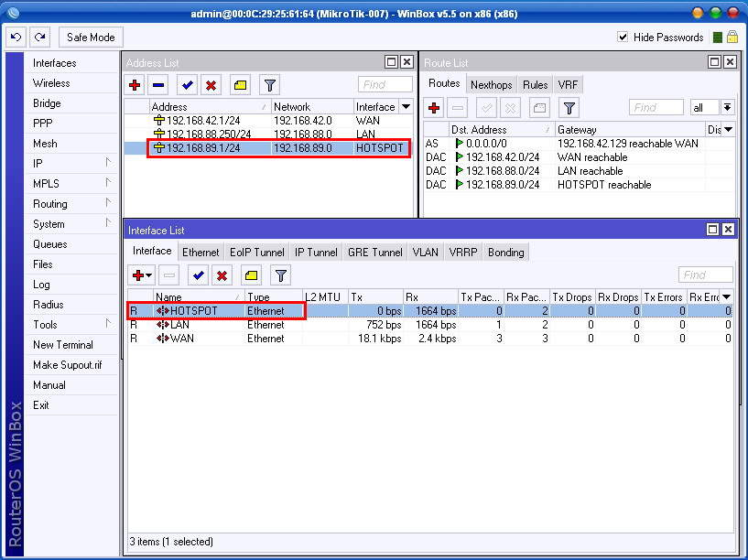The height and width of the screenshot is (560, 748).
Task: Click remove icon in Interface List toolbar
Action: point(168,275)
